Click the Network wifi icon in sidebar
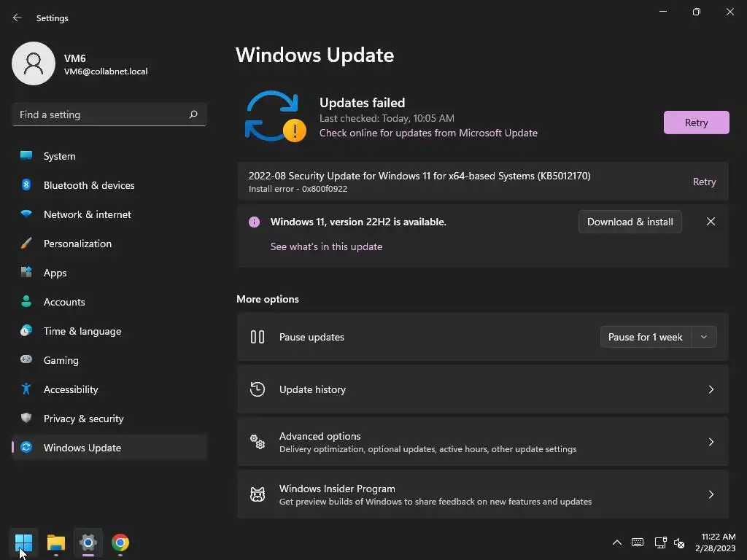 click(26, 214)
